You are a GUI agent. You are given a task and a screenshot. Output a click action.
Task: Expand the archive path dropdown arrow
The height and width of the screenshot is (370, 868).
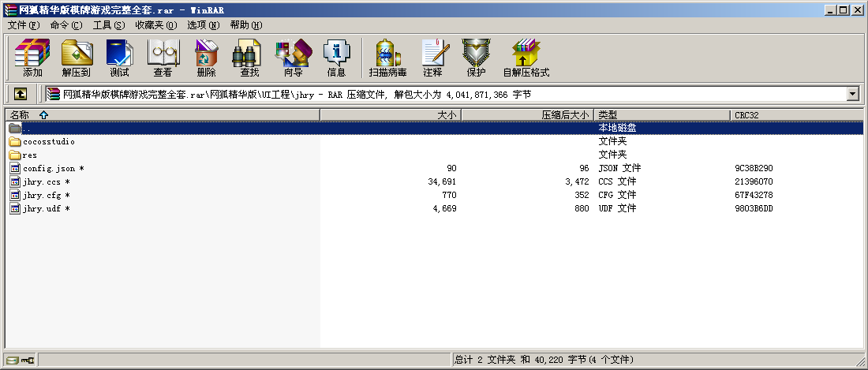852,94
